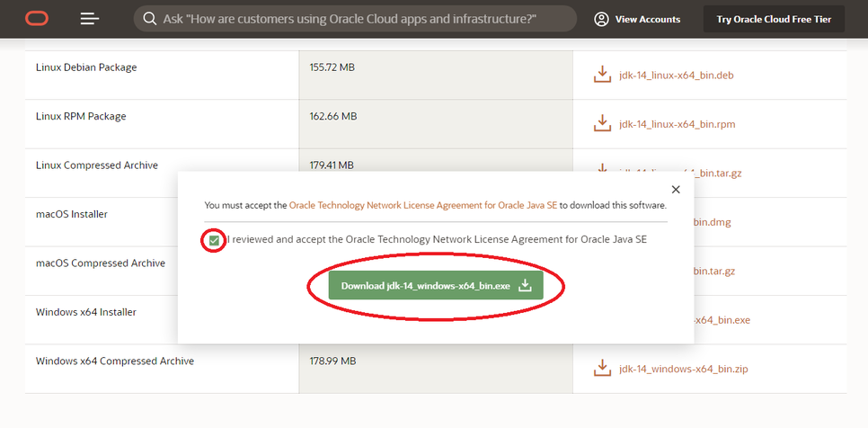Click the I reviewed and accept label text

coord(437,240)
